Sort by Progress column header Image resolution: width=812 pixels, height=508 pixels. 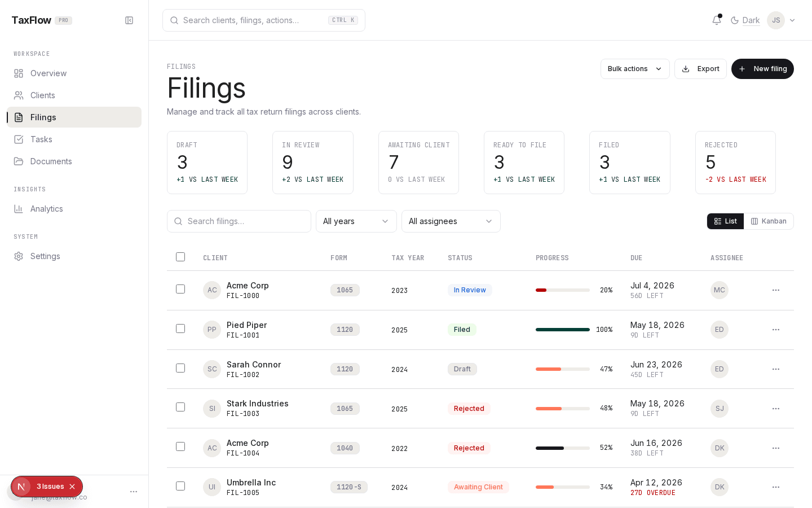point(552,258)
